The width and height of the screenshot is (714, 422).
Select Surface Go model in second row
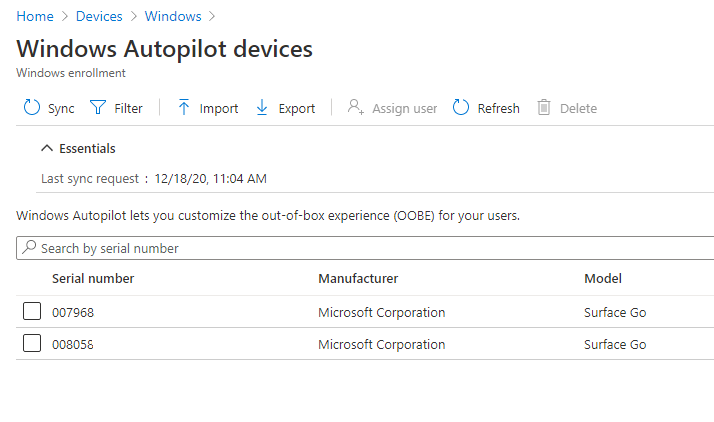(x=615, y=344)
